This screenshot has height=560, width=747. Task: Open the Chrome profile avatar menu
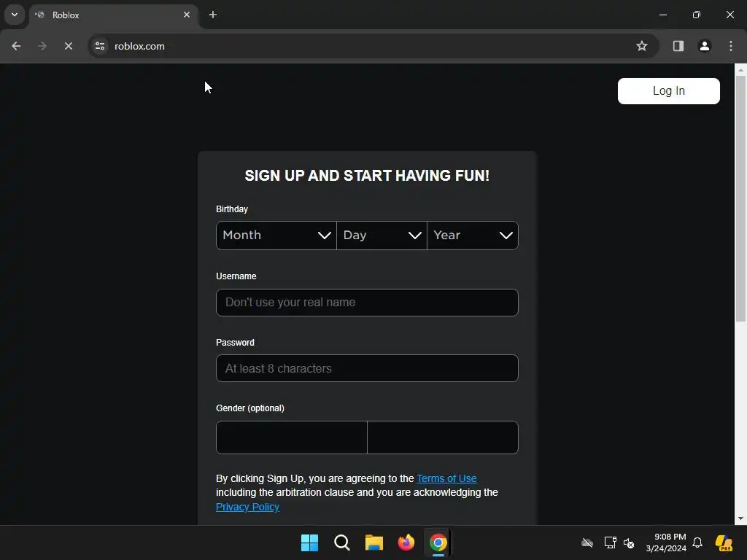click(x=705, y=46)
